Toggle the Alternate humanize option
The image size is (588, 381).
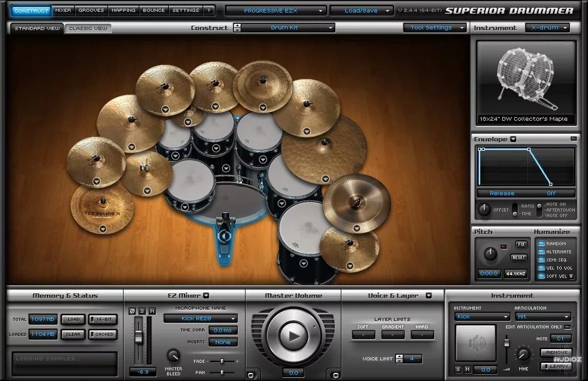click(541, 251)
